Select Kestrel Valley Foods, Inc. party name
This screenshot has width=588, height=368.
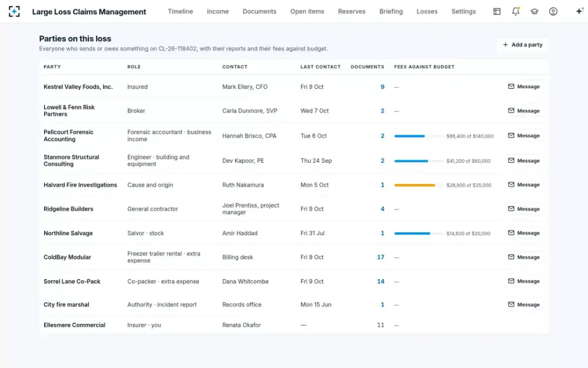[78, 87]
